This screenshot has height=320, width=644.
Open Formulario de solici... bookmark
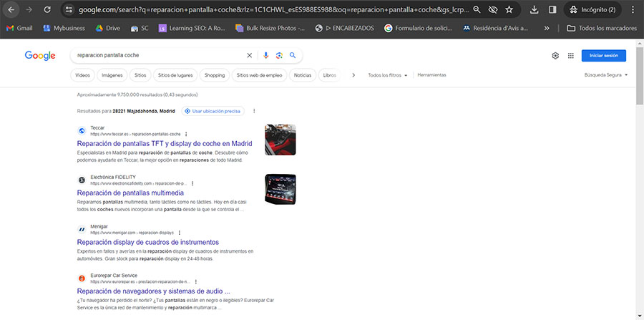pyautogui.click(x=419, y=29)
